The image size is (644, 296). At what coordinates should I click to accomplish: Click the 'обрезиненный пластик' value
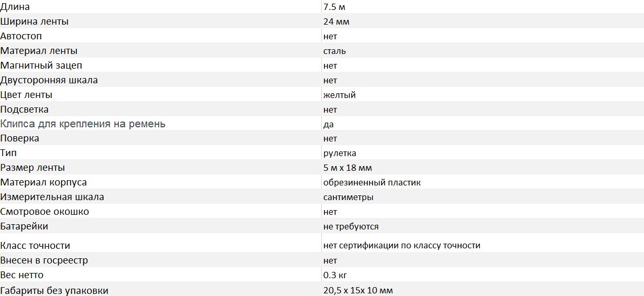pos(372,182)
